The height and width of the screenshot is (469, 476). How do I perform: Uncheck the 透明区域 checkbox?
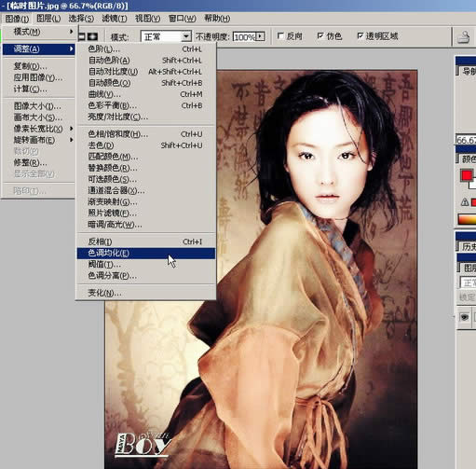coord(360,36)
